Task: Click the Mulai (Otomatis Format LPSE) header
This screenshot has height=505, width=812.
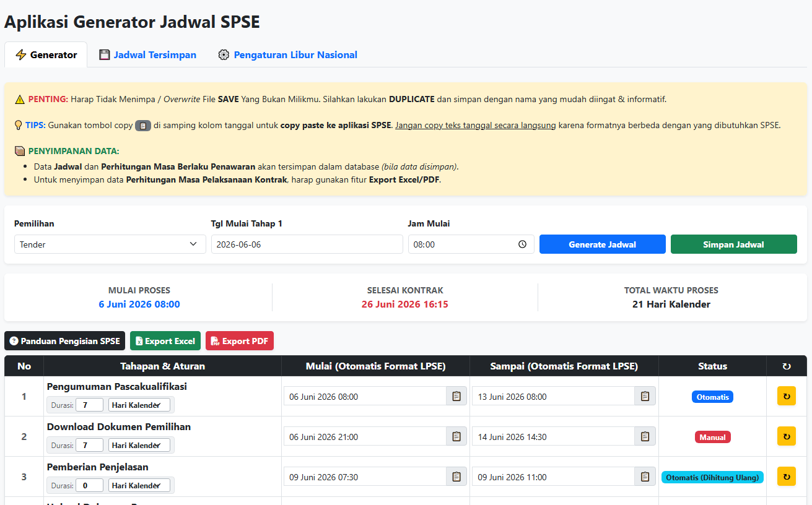Action: [x=376, y=366]
